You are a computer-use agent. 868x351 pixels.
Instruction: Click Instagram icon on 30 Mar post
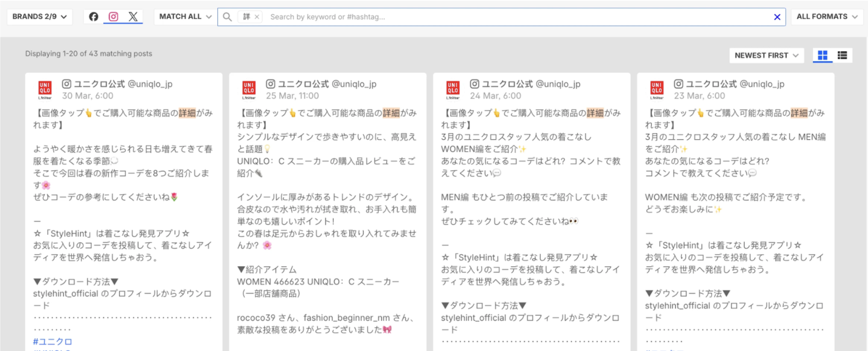pos(66,84)
